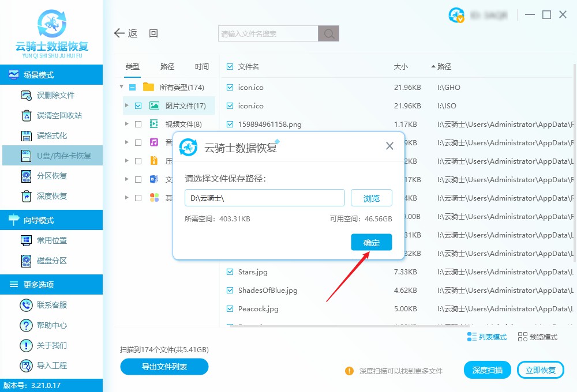The image size is (577, 392).
Task: Click the 立即恢复 button
Action: [x=541, y=370]
